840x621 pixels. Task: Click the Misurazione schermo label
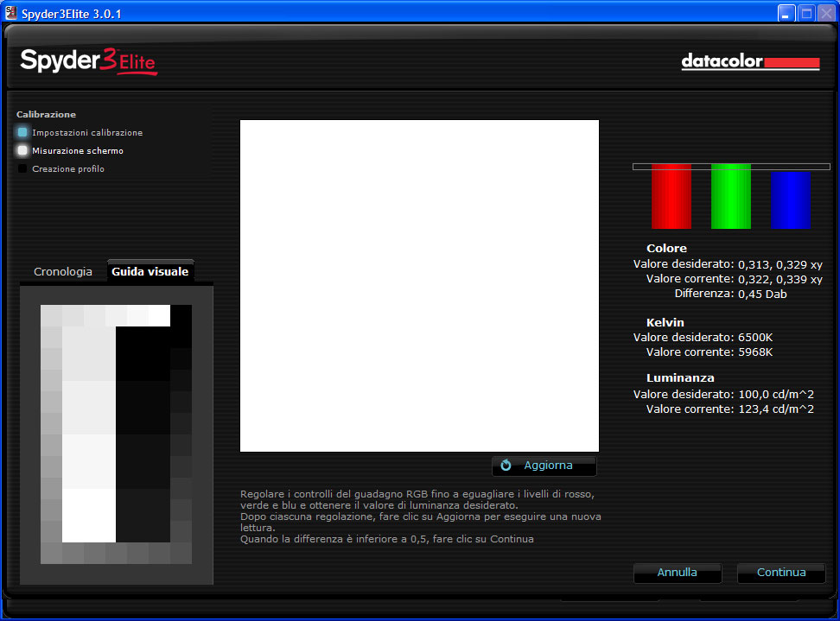point(78,151)
